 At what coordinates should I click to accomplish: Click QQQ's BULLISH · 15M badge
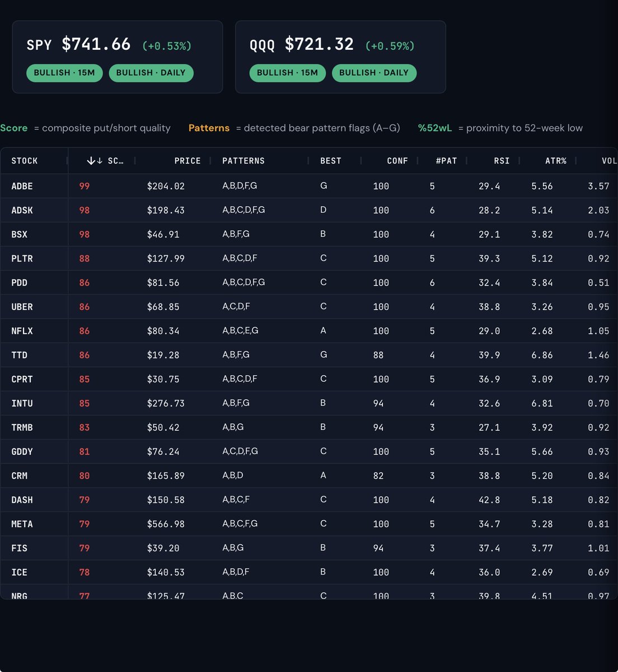click(x=288, y=73)
